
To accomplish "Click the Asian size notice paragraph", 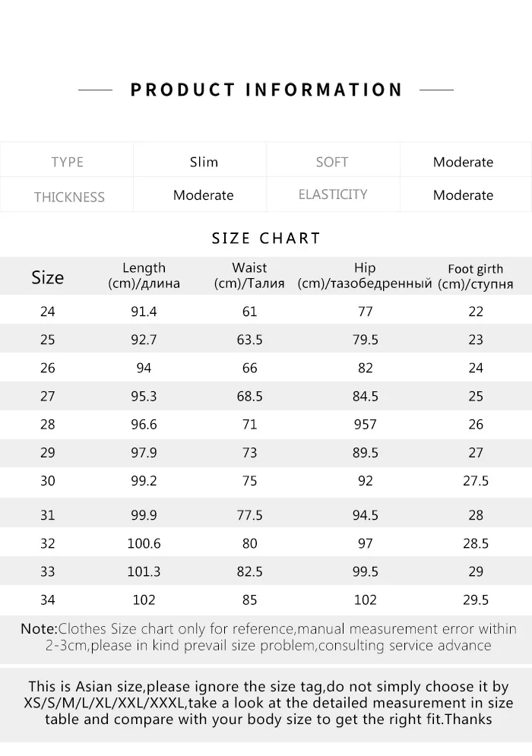I will (x=268, y=702).
